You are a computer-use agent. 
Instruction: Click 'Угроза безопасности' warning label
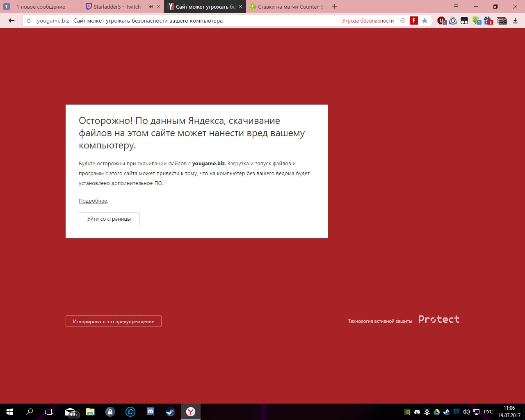(x=368, y=21)
